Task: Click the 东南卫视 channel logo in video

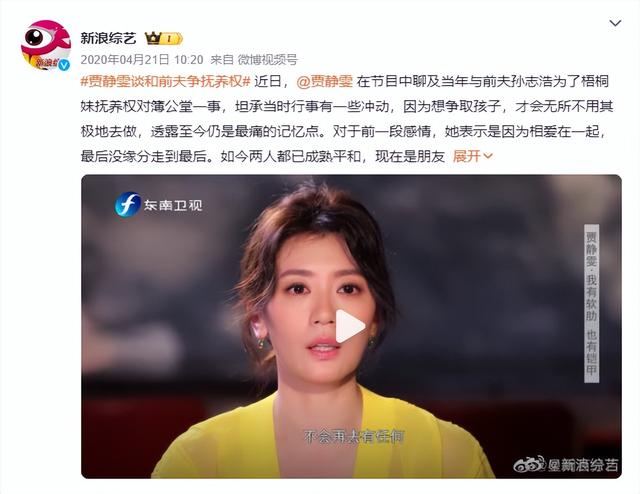Action: coord(128,205)
